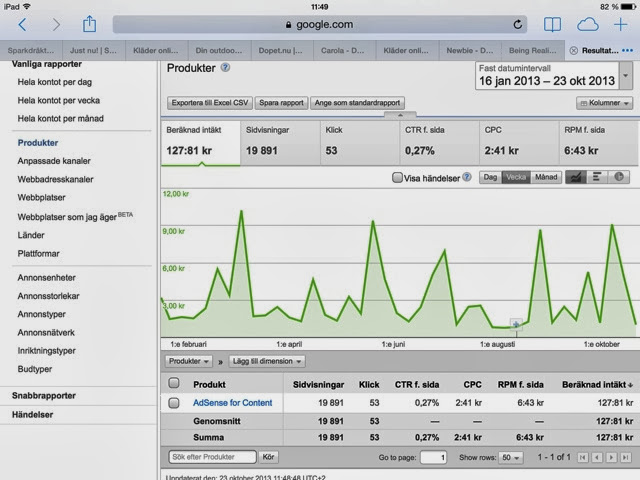
Task: Open Hela kontot per dag report
Action: [x=55, y=82]
